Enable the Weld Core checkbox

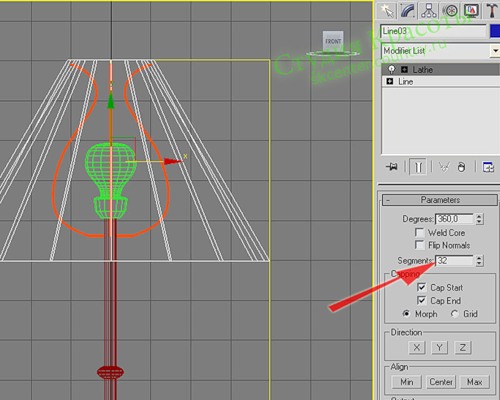(419, 232)
